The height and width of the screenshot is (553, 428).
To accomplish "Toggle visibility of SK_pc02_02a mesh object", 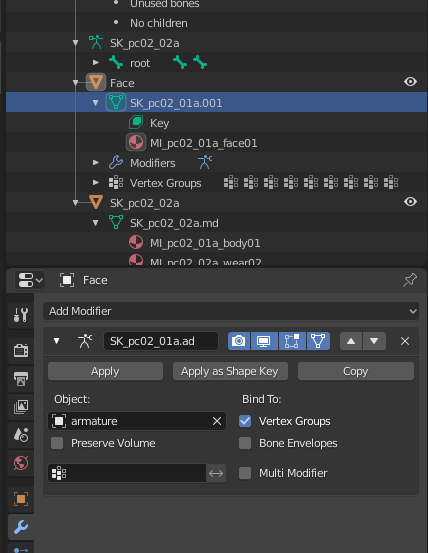I will [x=410, y=202].
